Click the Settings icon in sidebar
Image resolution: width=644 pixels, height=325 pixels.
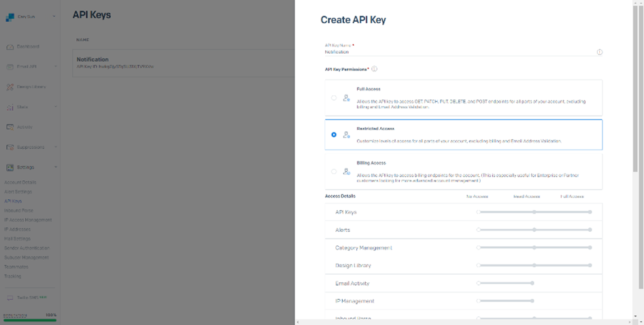coord(10,168)
